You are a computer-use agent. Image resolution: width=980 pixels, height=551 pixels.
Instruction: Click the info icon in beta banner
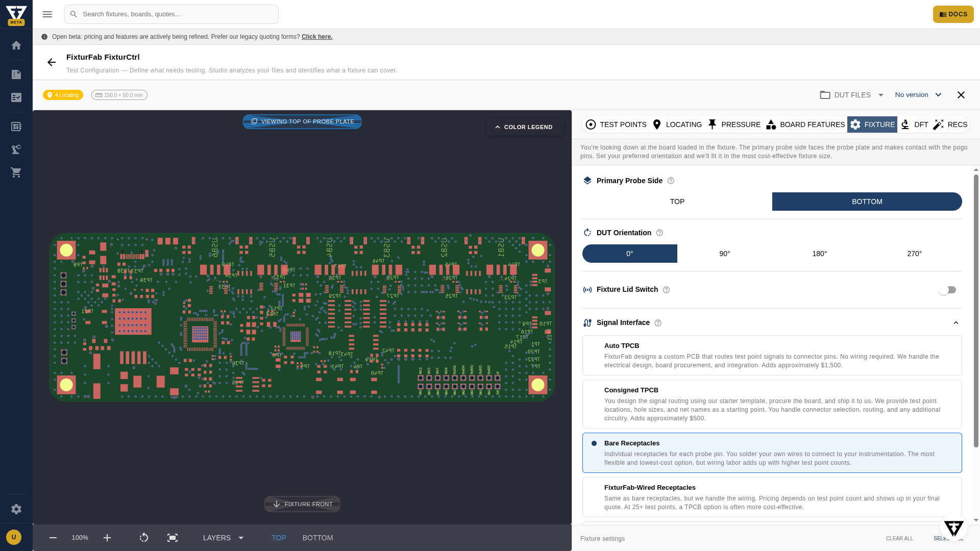pyautogui.click(x=44, y=37)
